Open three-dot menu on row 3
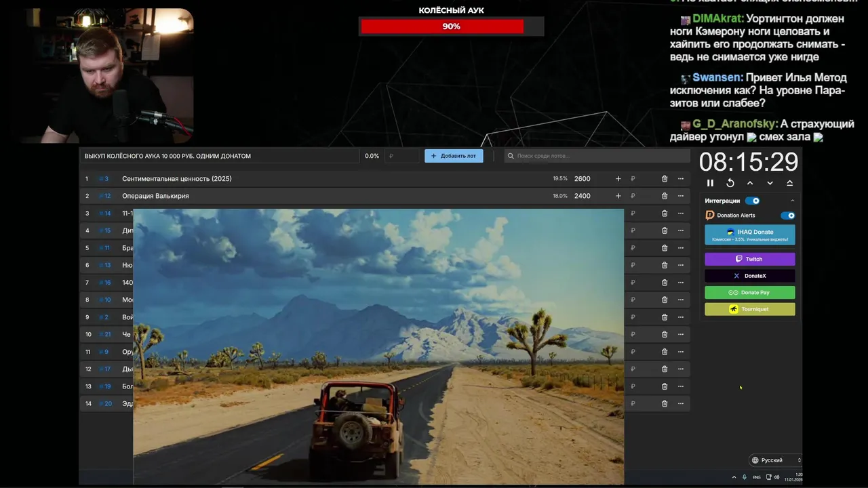This screenshot has height=488, width=868. click(681, 213)
